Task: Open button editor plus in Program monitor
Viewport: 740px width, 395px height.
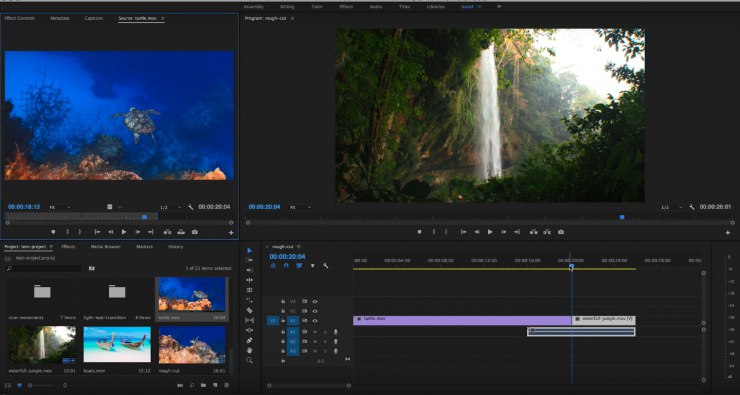Action: pyautogui.click(x=728, y=233)
